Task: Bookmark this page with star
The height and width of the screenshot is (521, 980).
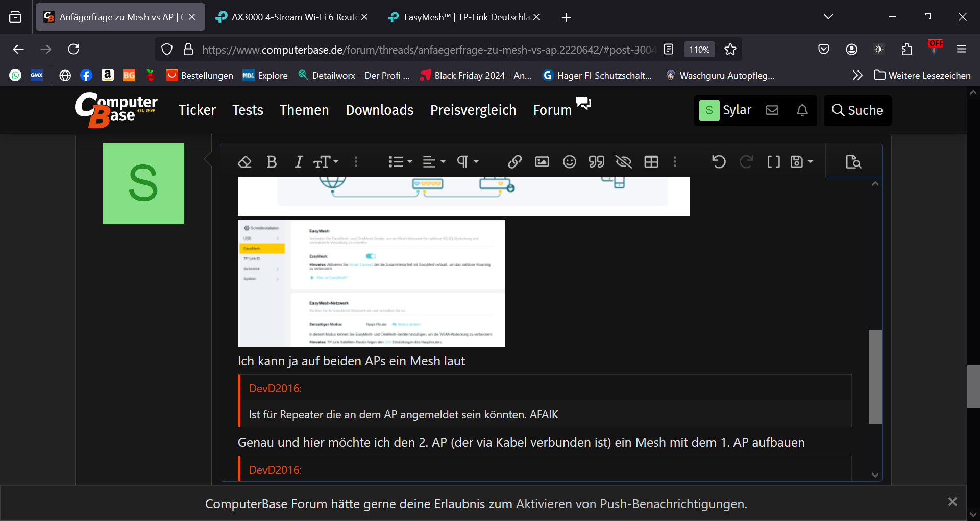Action: click(x=730, y=49)
